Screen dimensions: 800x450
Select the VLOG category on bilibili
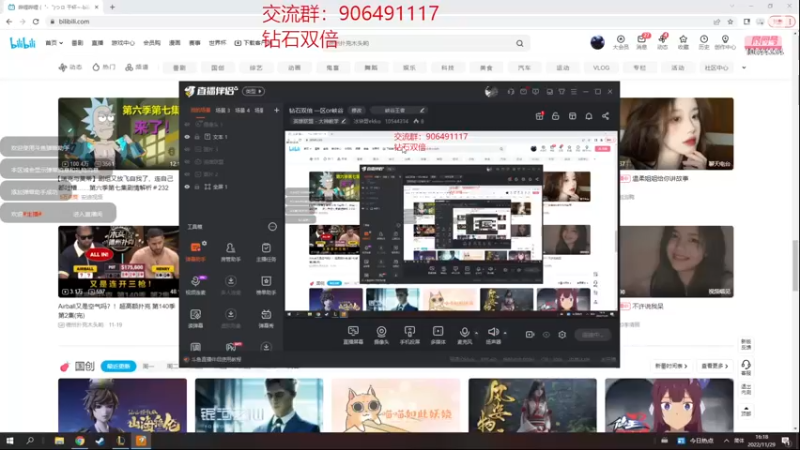click(x=601, y=67)
